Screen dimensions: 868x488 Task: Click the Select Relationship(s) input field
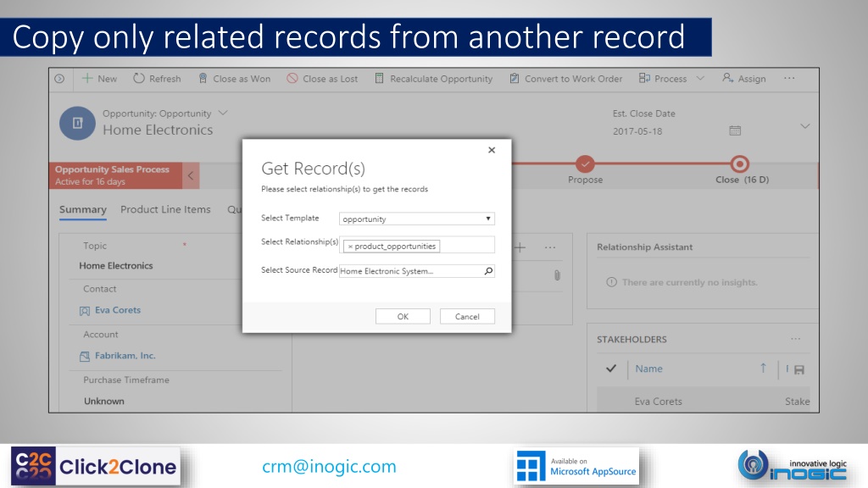click(416, 245)
